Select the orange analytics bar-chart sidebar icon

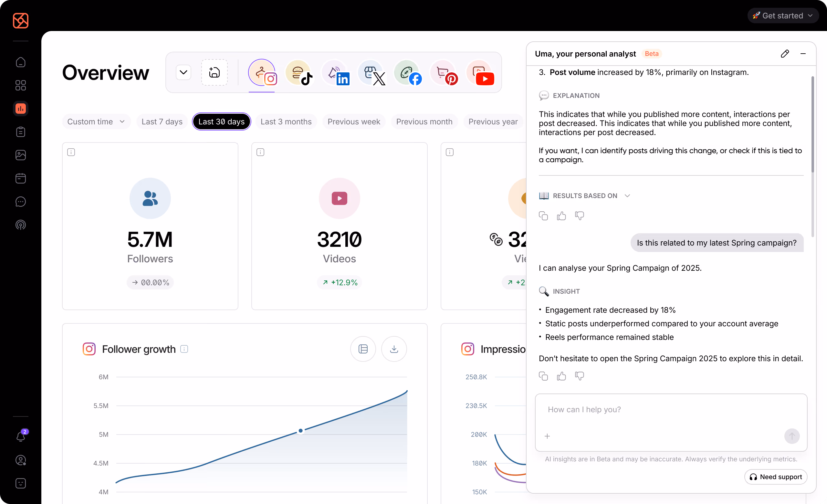pos(20,108)
